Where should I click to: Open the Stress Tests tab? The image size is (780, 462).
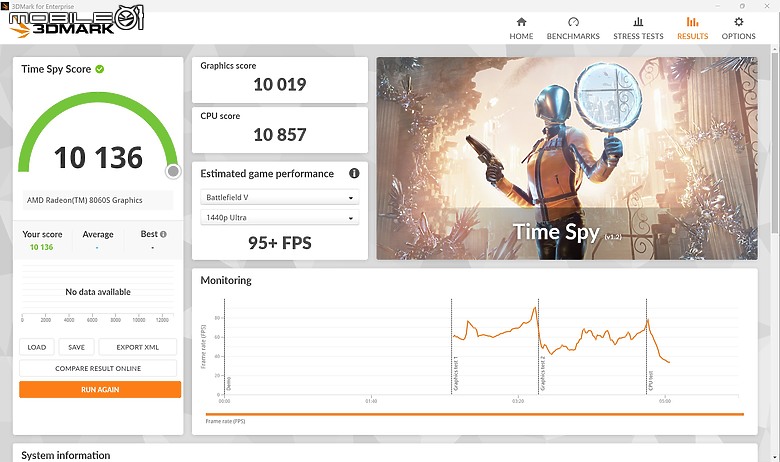pos(638,28)
